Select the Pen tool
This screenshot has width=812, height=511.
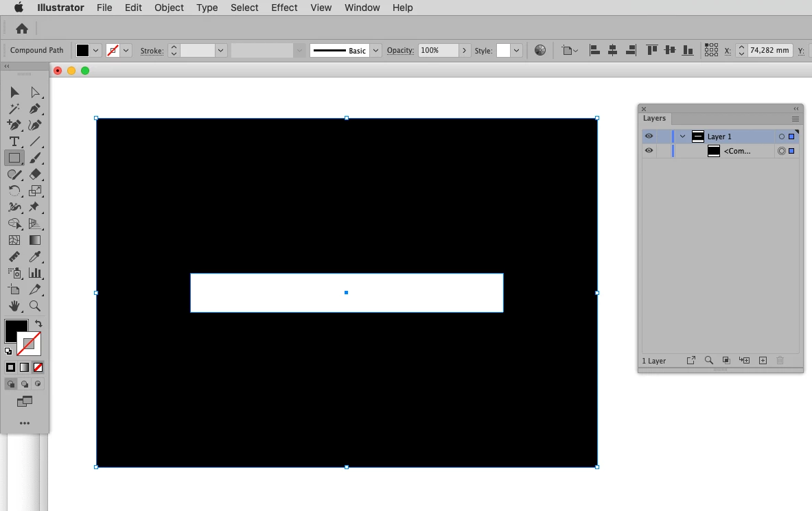(35, 109)
